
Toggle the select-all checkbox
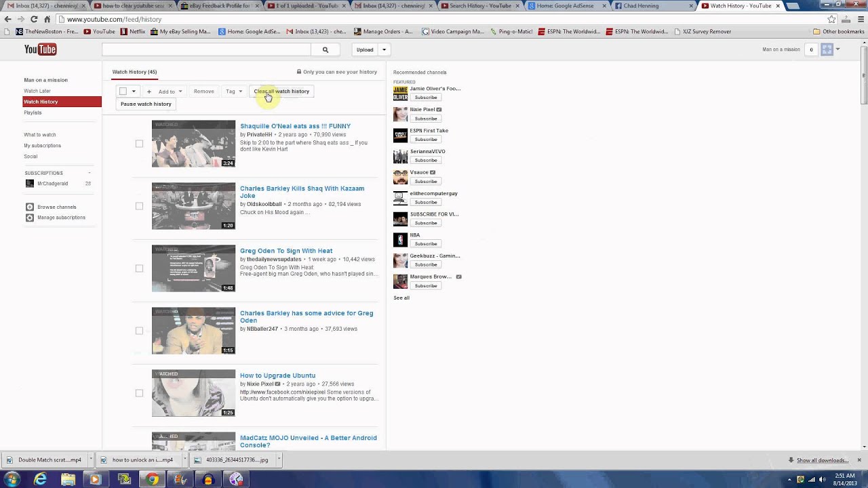(x=123, y=91)
